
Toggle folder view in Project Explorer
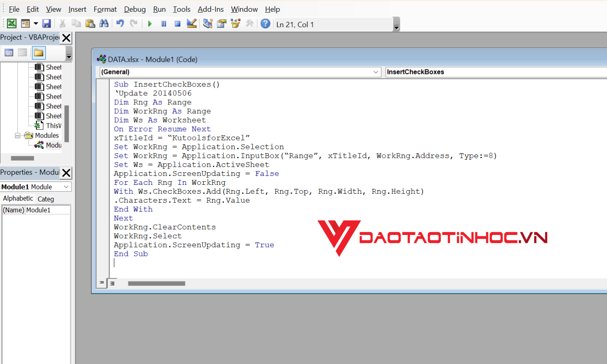(x=38, y=53)
